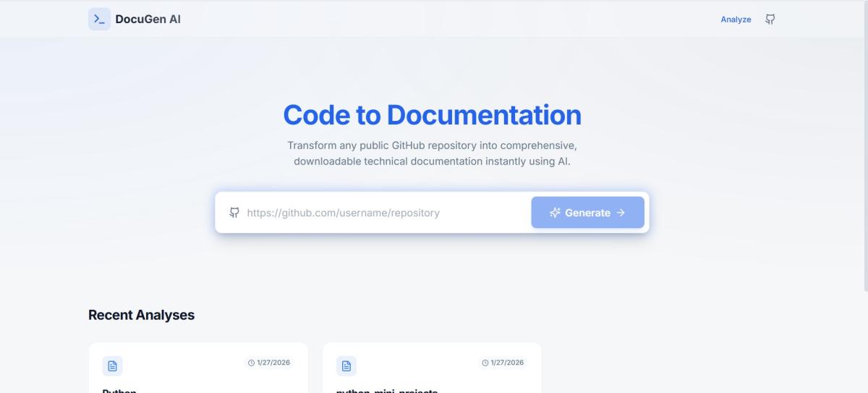868x393 pixels.
Task: Click the document icon on python-mini-projects card
Action: [346, 366]
